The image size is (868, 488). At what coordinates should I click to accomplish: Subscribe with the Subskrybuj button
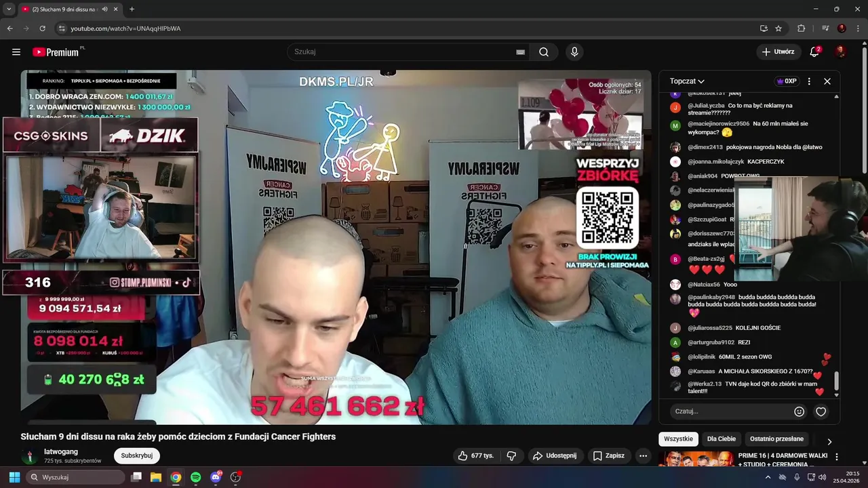coord(137,455)
